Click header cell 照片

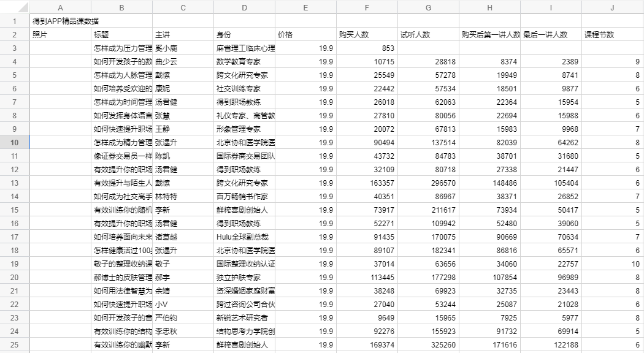click(x=60, y=34)
